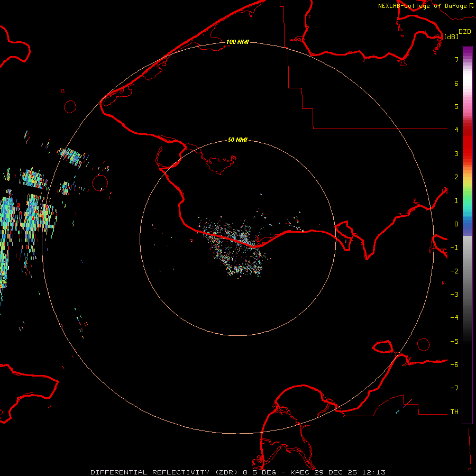Image resolution: width=476 pixels, height=476 pixels.
Task: Click the ZDR color scale bar
Action: [x=467, y=235]
